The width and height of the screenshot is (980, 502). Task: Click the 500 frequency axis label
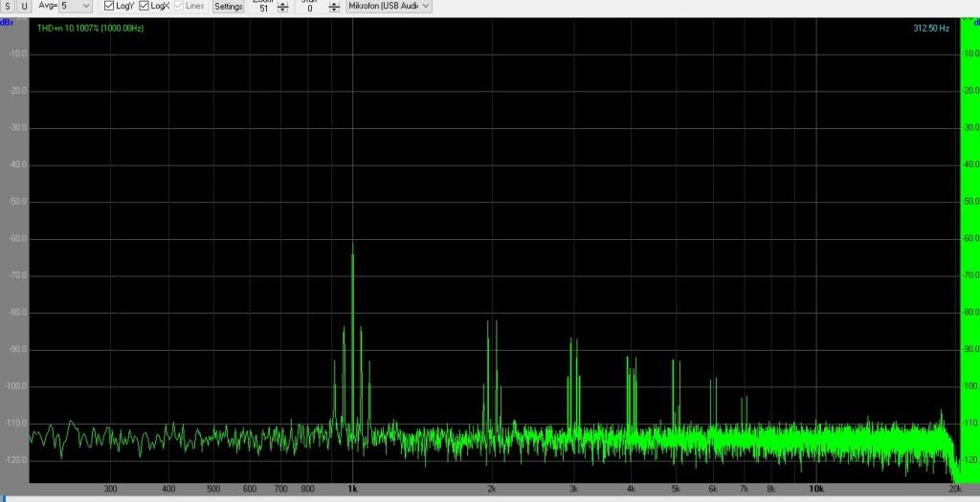(213, 489)
